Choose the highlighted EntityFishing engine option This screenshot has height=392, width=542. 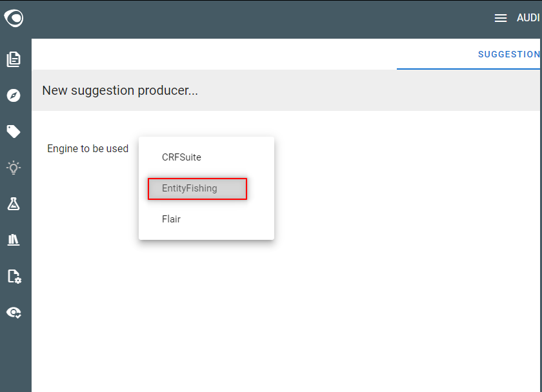click(197, 188)
